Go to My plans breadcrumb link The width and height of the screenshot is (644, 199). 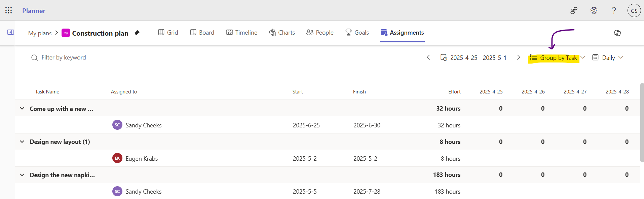pos(40,33)
